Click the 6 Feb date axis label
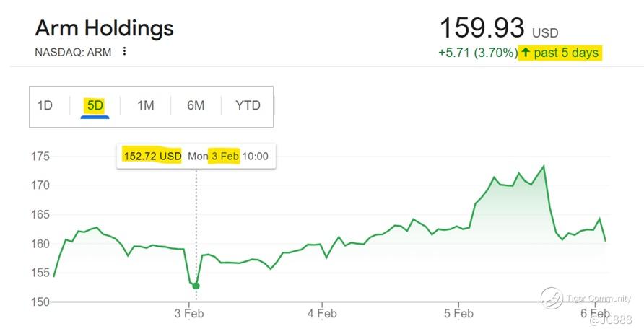 (x=595, y=313)
